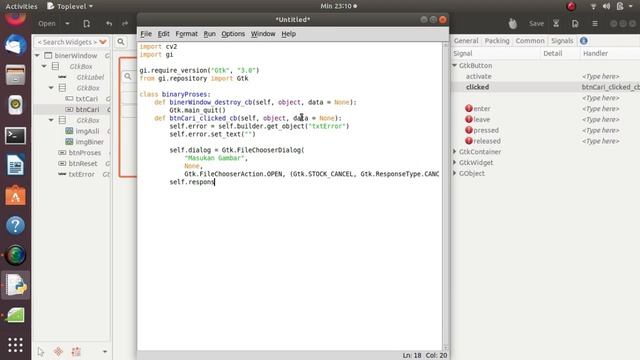Open the Toplevel app menu in the top bar
The image size is (640, 360).
(70, 6)
